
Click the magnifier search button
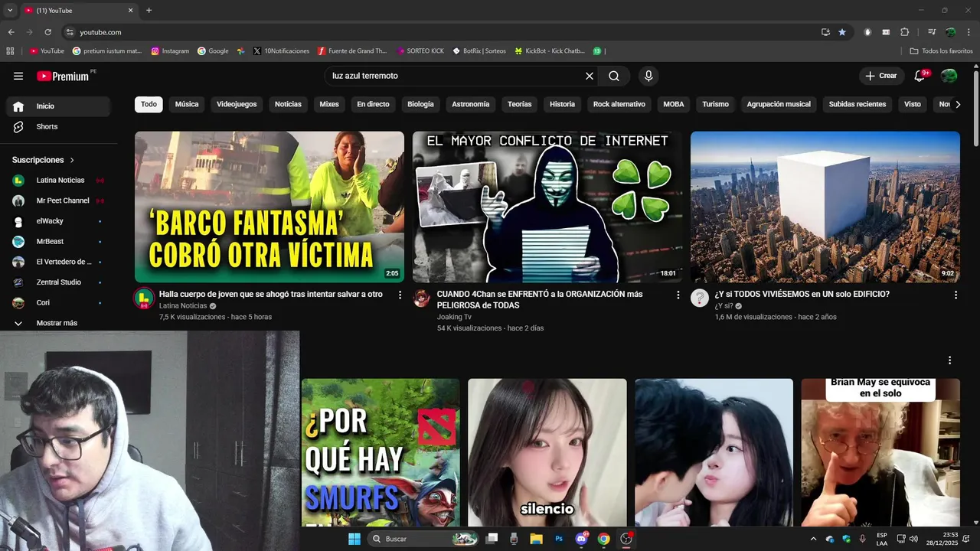(614, 76)
